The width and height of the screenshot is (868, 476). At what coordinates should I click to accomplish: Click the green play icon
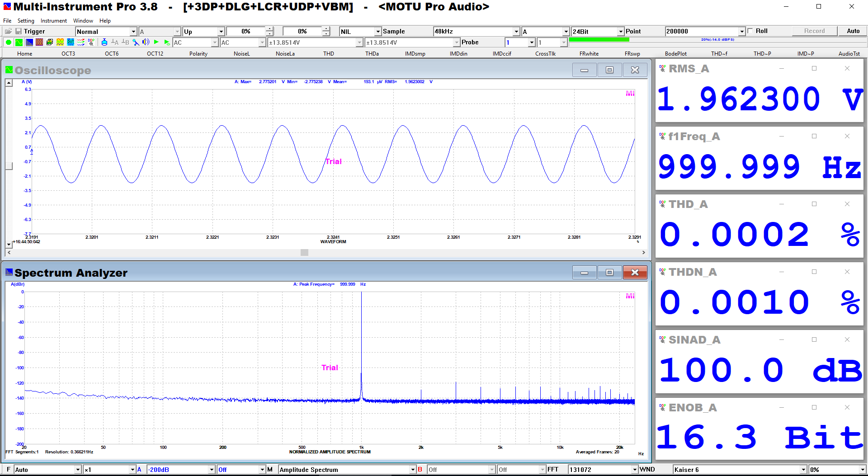click(x=156, y=42)
